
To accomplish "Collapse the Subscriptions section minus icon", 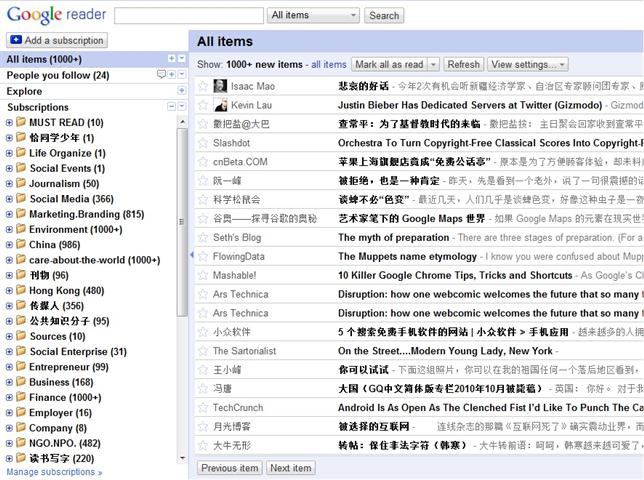I will pos(172,107).
